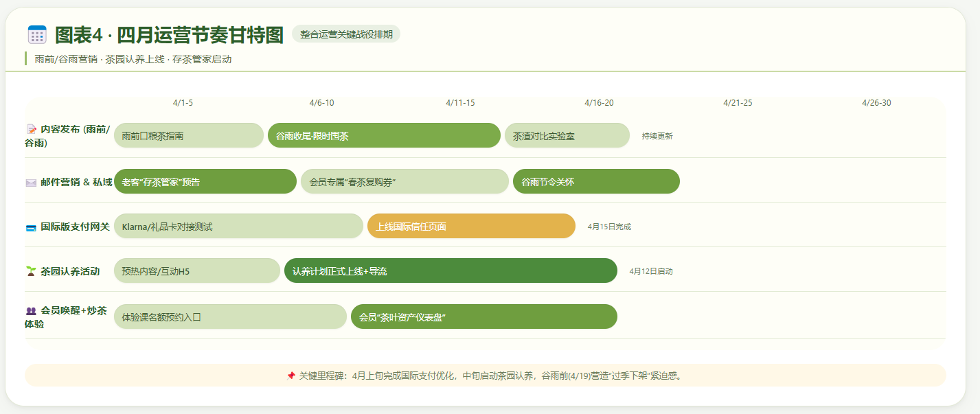Click the envelope icon for 邮件营销 row

click(x=31, y=182)
